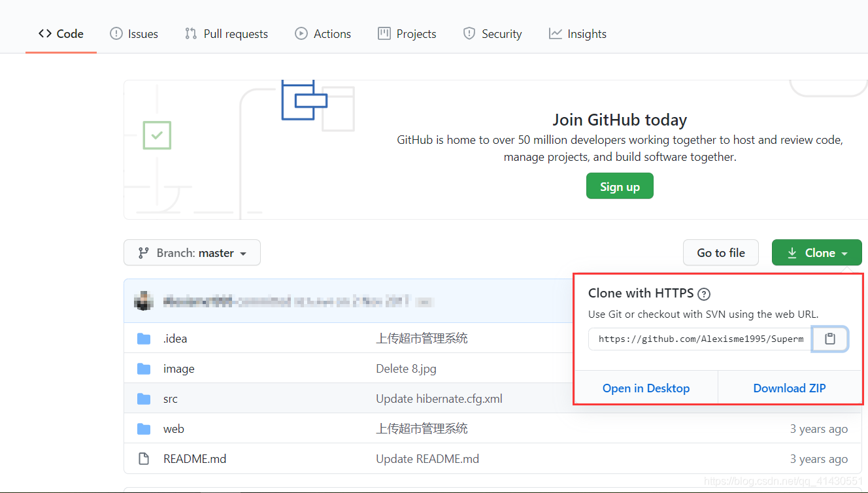Click the .idea folder icon

144,339
